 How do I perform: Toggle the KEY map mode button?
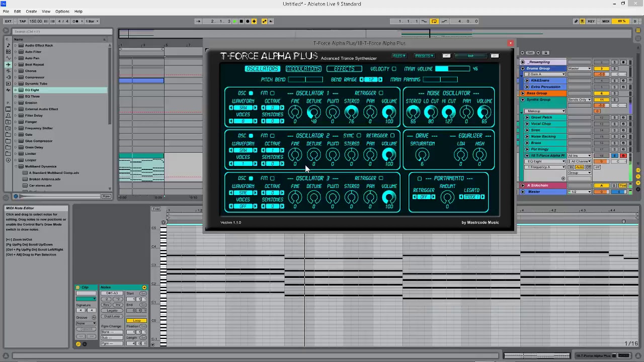[591, 21]
